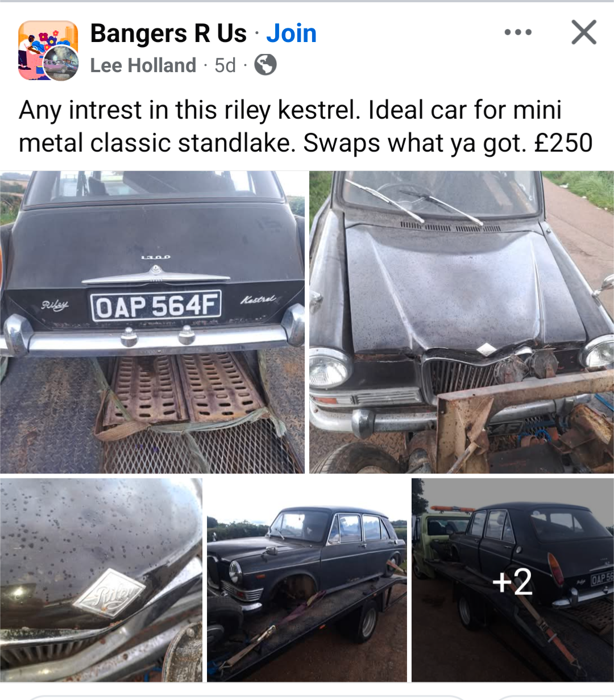Tap the 5d post timestamp
This screenshot has height=700, width=614.
point(225,65)
